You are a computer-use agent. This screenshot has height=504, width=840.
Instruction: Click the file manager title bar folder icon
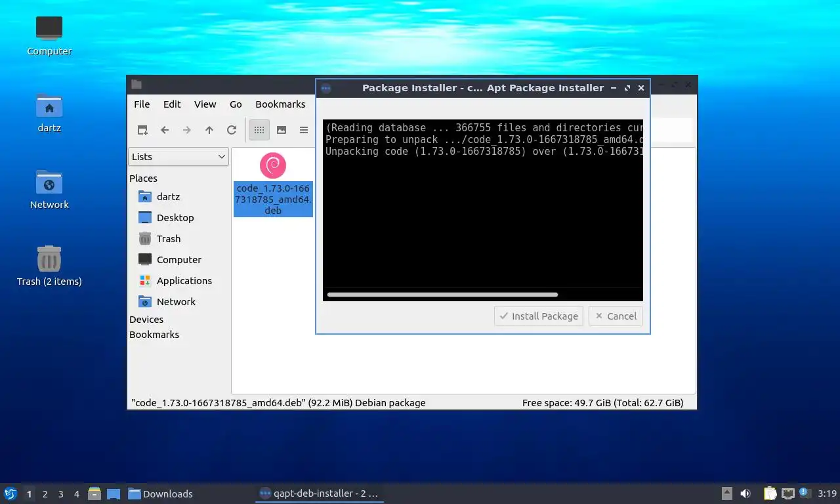pos(136,84)
